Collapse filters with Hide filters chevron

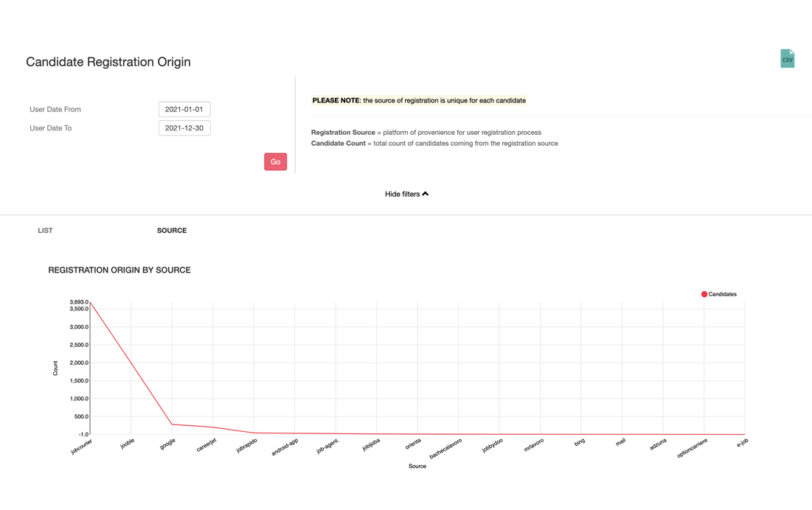[406, 195]
